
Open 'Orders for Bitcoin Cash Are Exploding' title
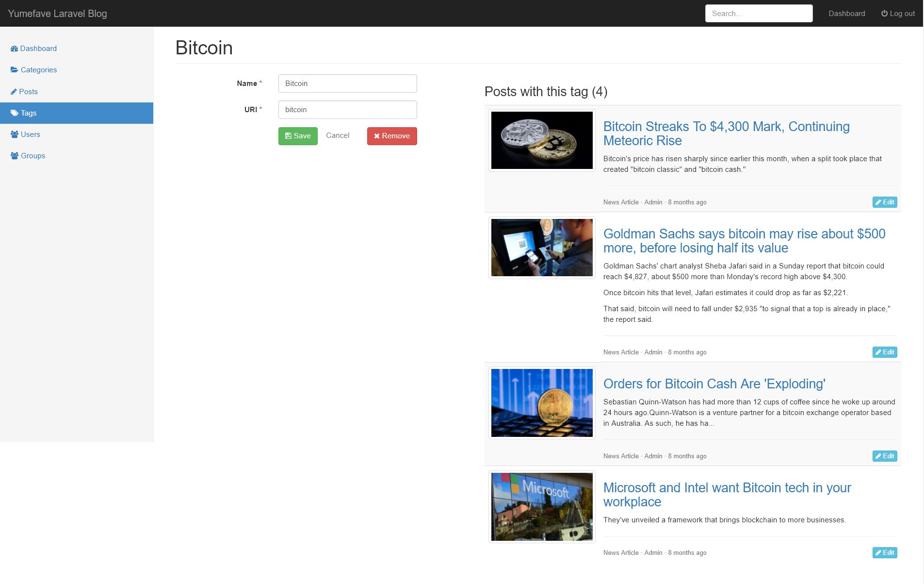click(x=714, y=384)
